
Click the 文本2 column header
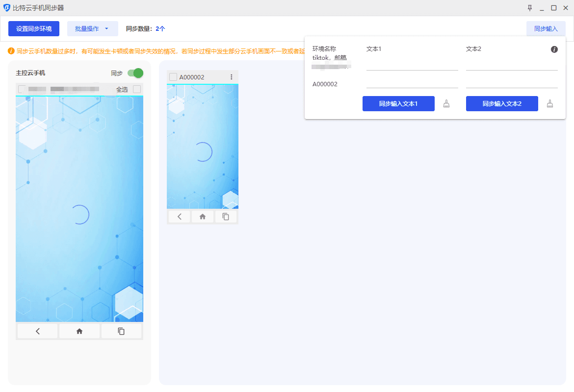pyautogui.click(x=473, y=49)
